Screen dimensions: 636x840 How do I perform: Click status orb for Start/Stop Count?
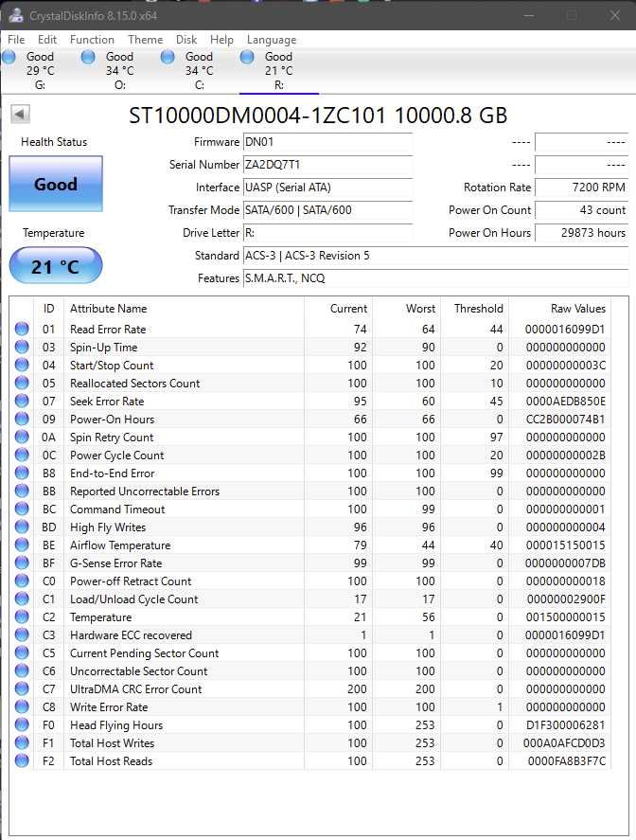point(22,365)
